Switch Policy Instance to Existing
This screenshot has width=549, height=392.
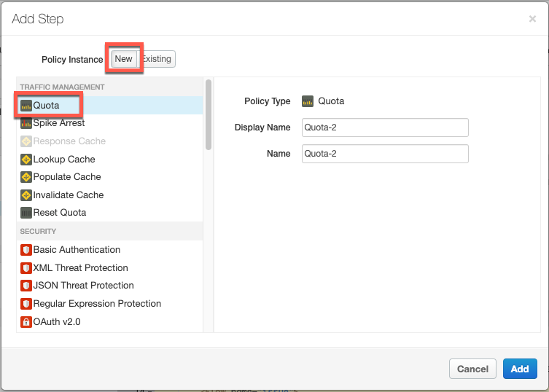[157, 59]
